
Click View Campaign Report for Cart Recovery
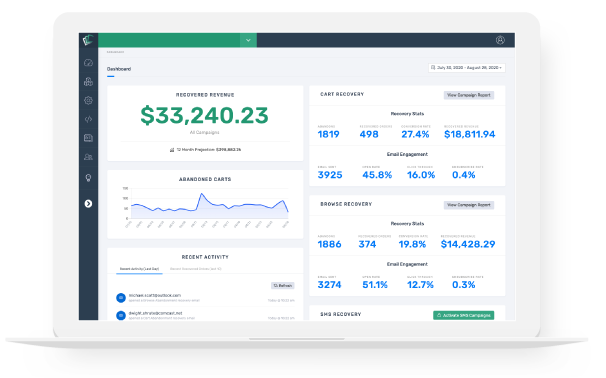point(468,95)
